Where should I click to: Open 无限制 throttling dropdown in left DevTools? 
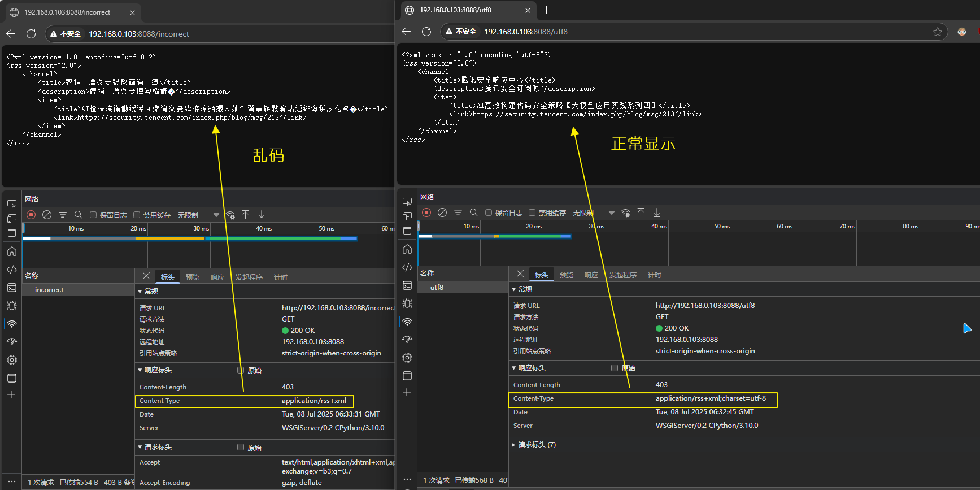coord(198,215)
